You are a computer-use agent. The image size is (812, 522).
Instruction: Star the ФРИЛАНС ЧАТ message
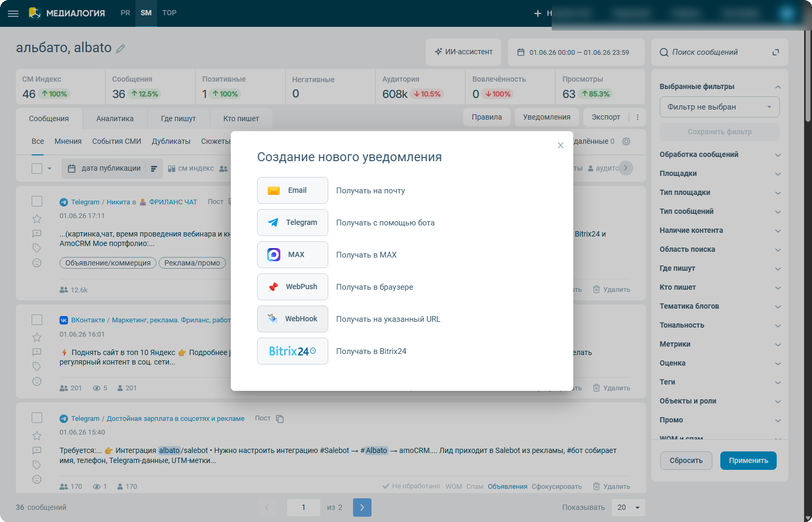point(37,219)
